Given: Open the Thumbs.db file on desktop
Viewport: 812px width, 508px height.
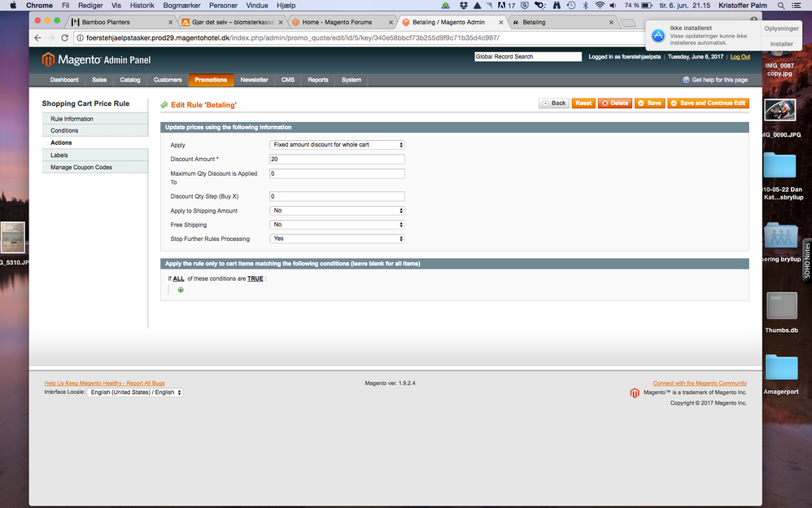Looking at the screenshot, I should 781,307.
